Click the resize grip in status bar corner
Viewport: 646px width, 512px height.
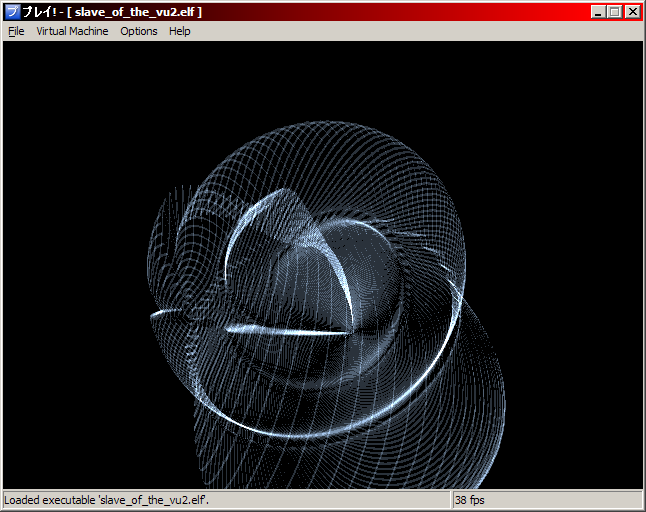(636, 502)
